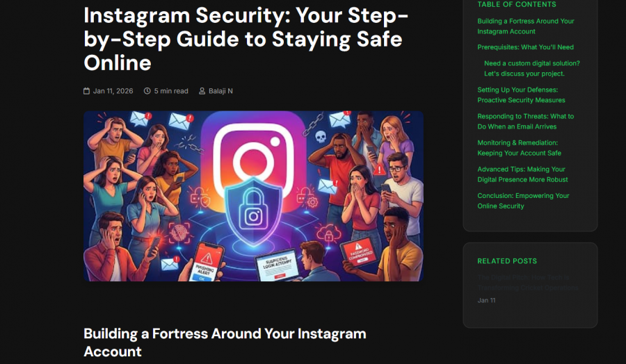
Task: Click the article title Instagram Security
Action: tap(246, 39)
